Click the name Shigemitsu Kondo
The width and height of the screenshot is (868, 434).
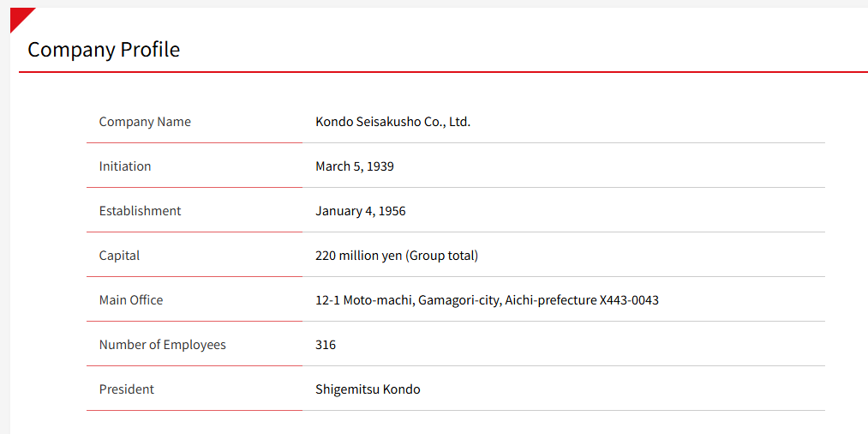[368, 389]
